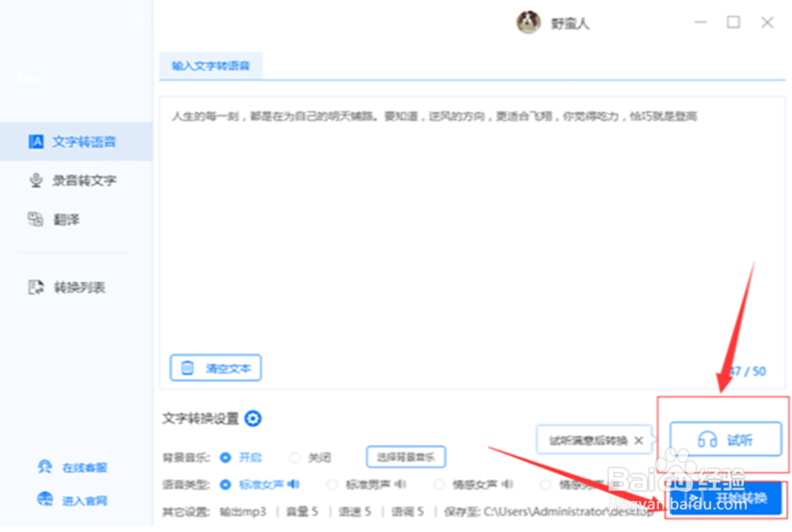Select 关闭 to disable background music
The width and height of the screenshot is (792, 532).
coord(295,458)
